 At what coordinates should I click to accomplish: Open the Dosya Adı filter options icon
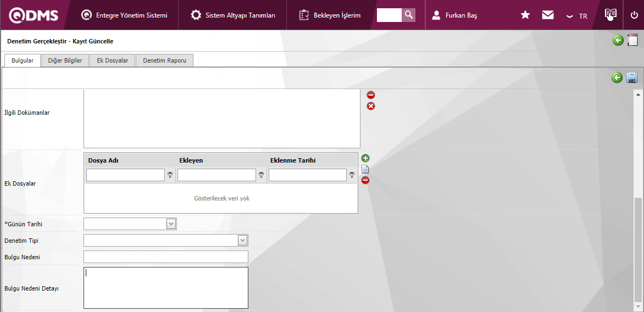click(x=170, y=175)
